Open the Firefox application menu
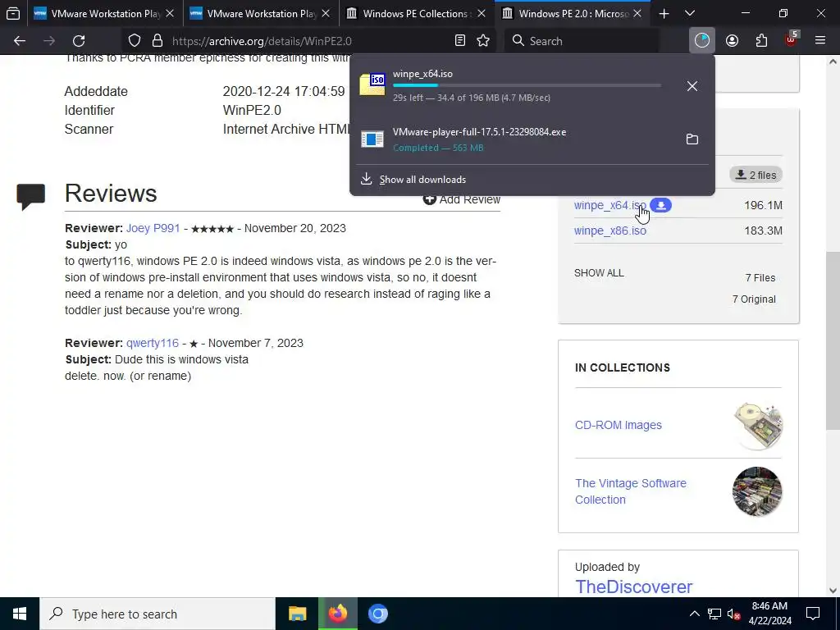 820,41
